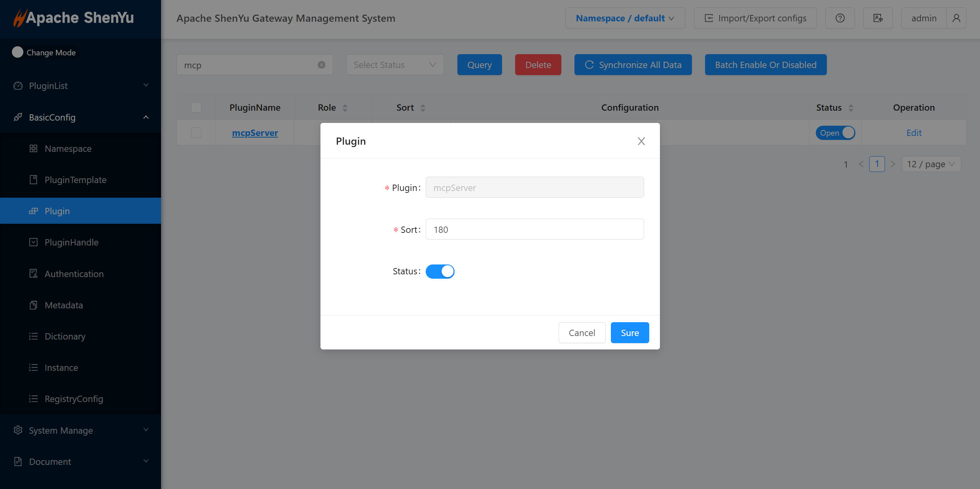Open the PluginHandle menu item
The image size is (980, 489).
(71, 242)
